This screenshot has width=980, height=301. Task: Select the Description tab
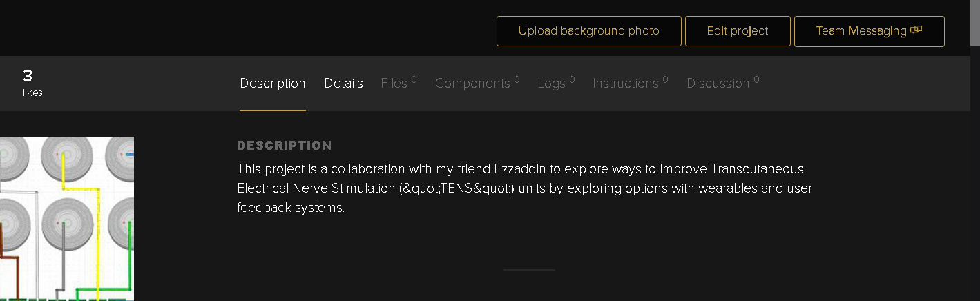coord(272,84)
